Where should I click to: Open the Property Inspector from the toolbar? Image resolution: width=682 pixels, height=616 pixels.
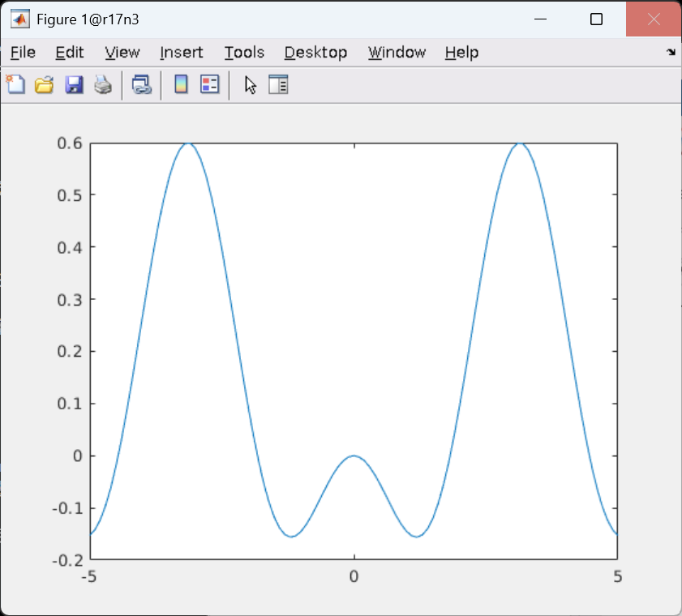(278, 84)
